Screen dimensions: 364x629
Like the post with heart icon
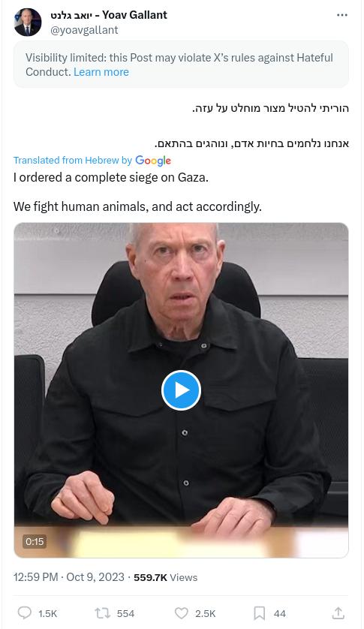[x=182, y=613]
